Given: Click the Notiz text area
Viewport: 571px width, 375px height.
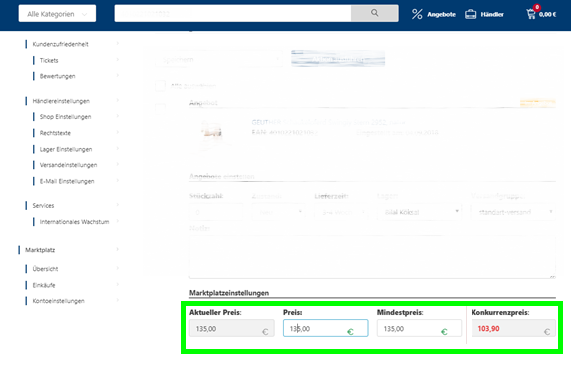Looking at the screenshot, I should coord(372,257).
